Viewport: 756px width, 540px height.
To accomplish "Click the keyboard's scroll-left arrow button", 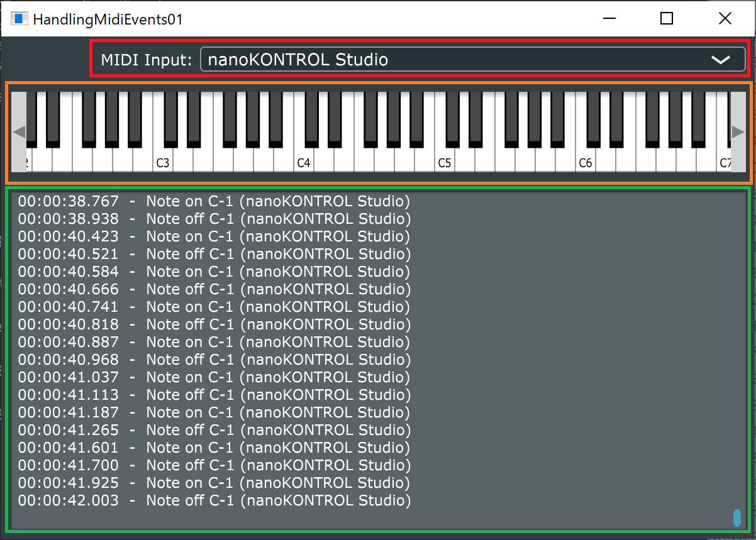I will click(x=19, y=131).
